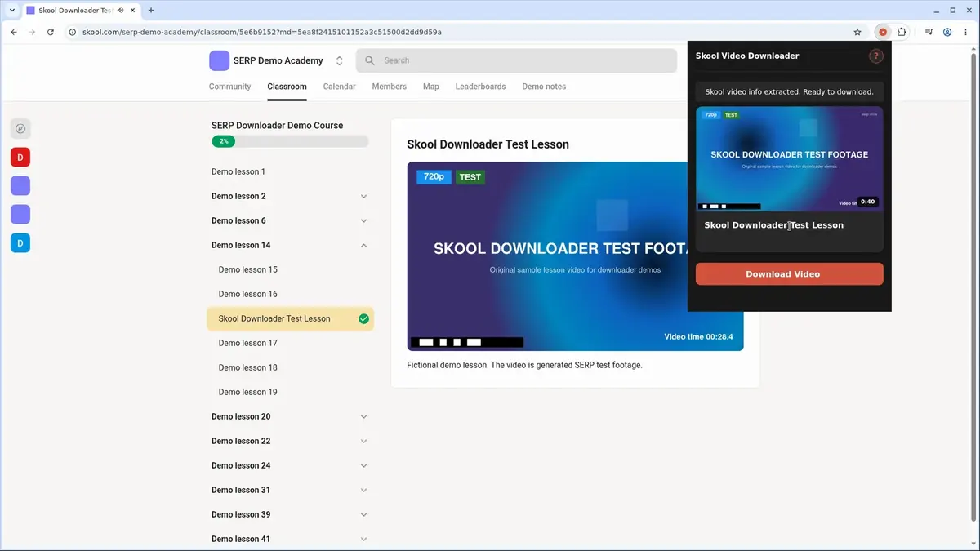Open Demo lesson 18
Screen dimensions: 980x551
pos(248,368)
